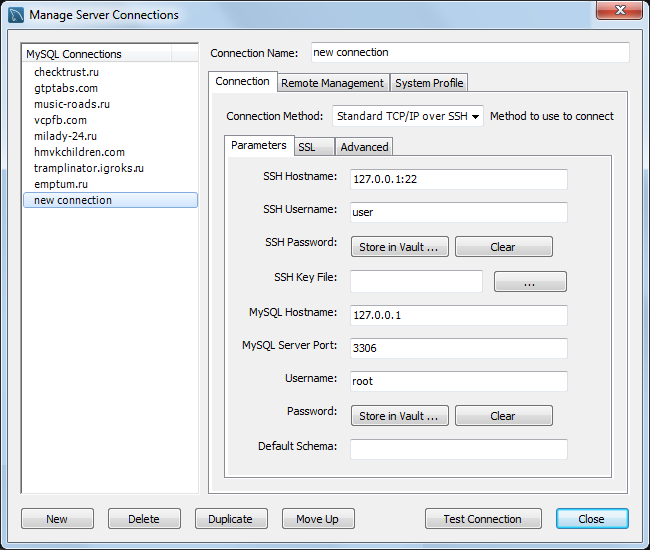Test Connection with current settings

(483, 519)
